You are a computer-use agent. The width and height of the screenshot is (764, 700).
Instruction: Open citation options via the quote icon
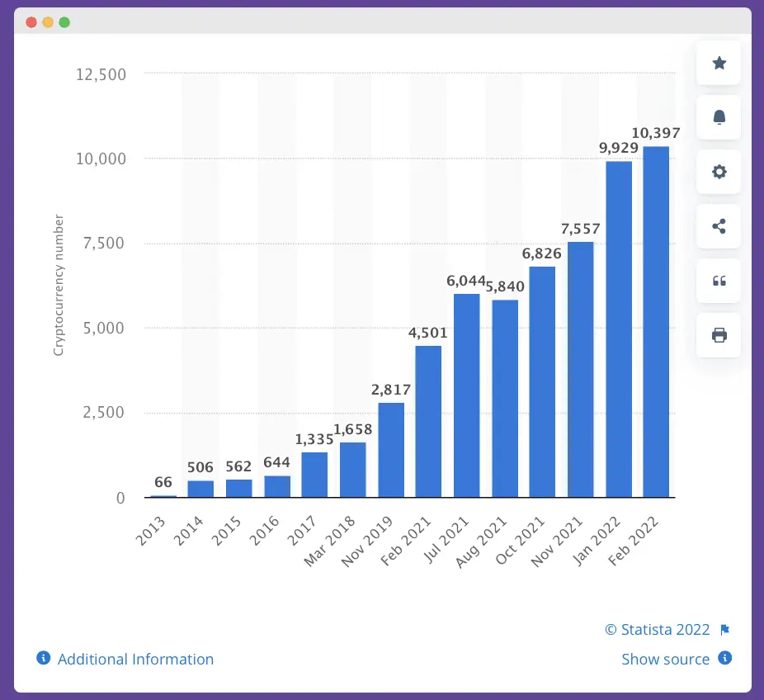718,281
